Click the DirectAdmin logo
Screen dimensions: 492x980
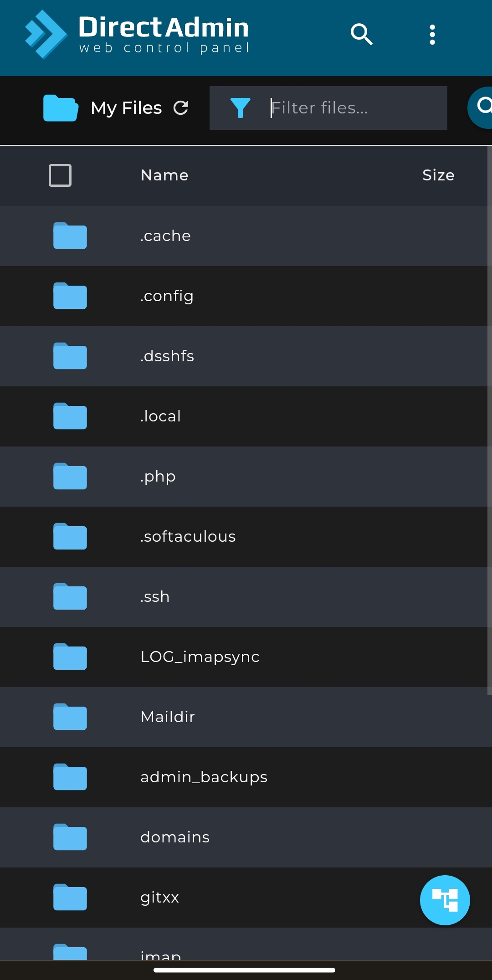click(x=137, y=34)
